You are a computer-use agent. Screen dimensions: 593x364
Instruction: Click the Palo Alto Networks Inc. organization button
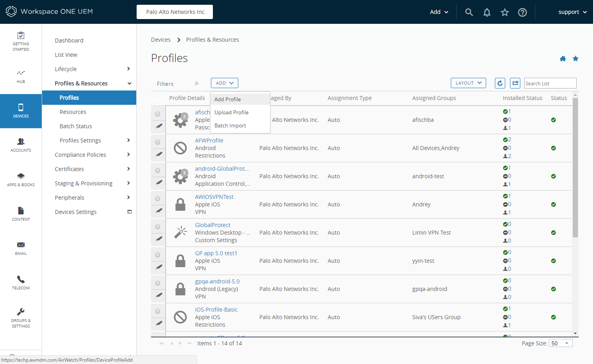pos(175,12)
